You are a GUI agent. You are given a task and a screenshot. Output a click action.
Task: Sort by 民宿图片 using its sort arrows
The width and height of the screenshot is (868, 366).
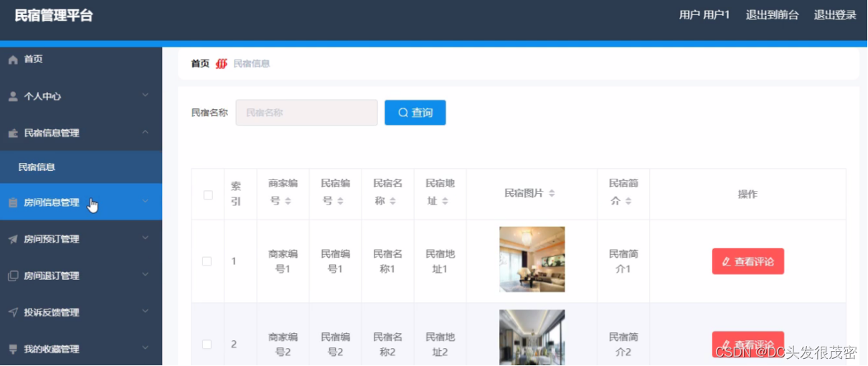(x=552, y=194)
